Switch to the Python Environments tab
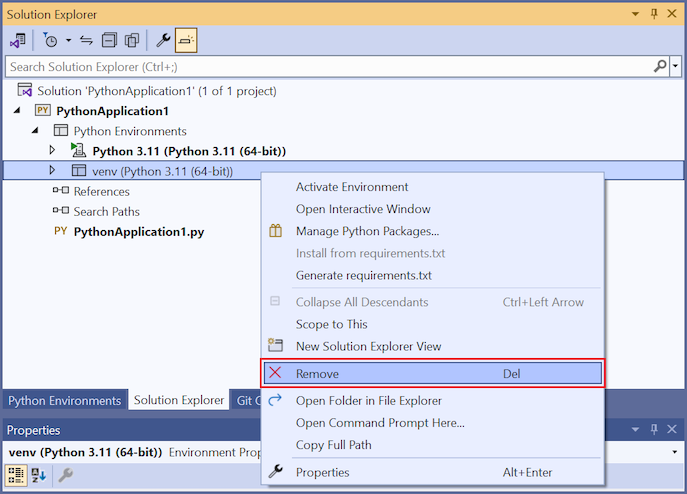Image resolution: width=687 pixels, height=494 pixels. [x=64, y=400]
